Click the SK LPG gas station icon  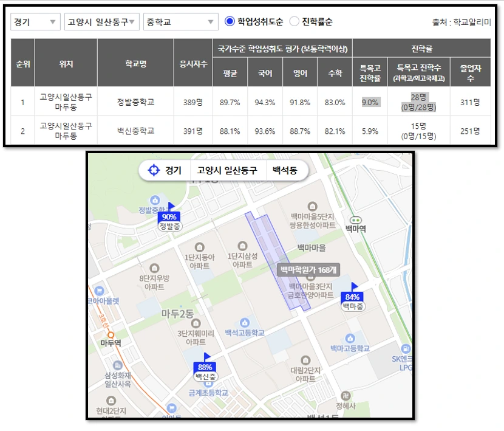coord(406,348)
